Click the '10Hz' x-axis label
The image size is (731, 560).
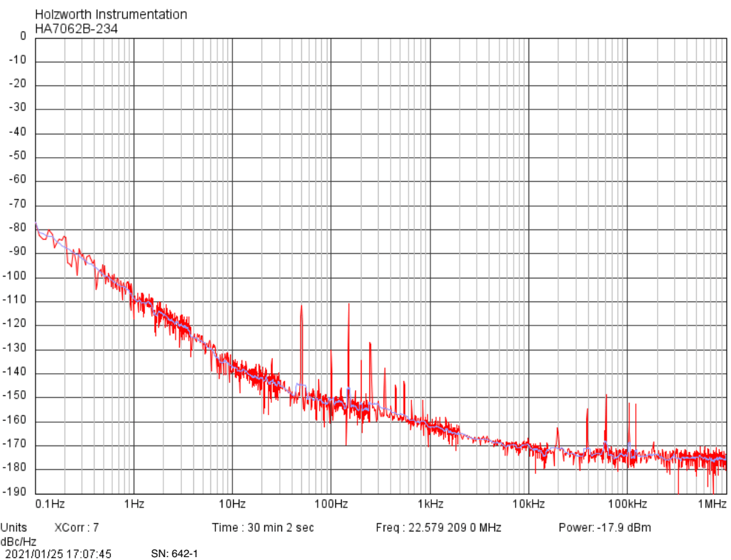[x=232, y=504]
